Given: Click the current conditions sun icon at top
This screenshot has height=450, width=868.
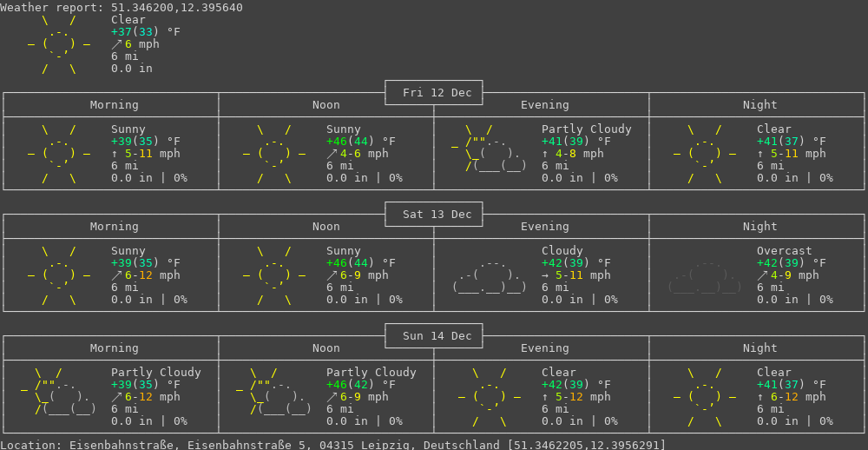Looking at the screenshot, I should coord(59,44).
